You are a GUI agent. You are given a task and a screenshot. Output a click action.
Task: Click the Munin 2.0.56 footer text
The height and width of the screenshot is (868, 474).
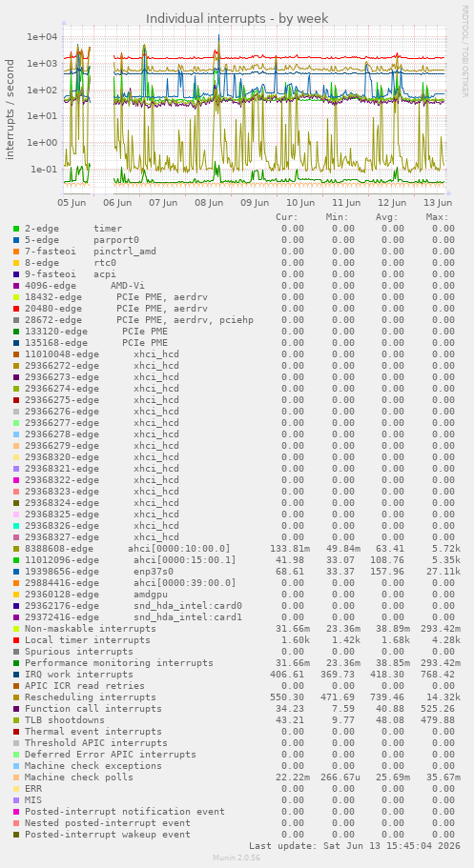pyautogui.click(x=237, y=858)
